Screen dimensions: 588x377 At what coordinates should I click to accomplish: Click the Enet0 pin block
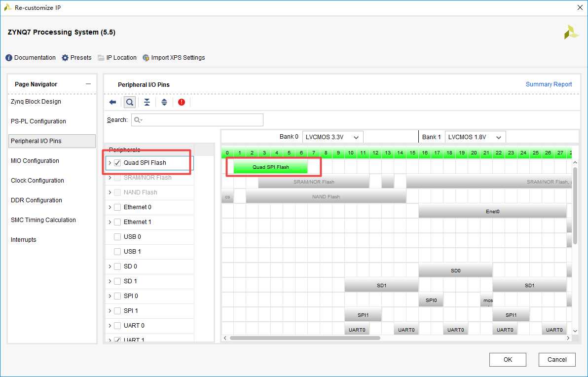[x=492, y=212]
